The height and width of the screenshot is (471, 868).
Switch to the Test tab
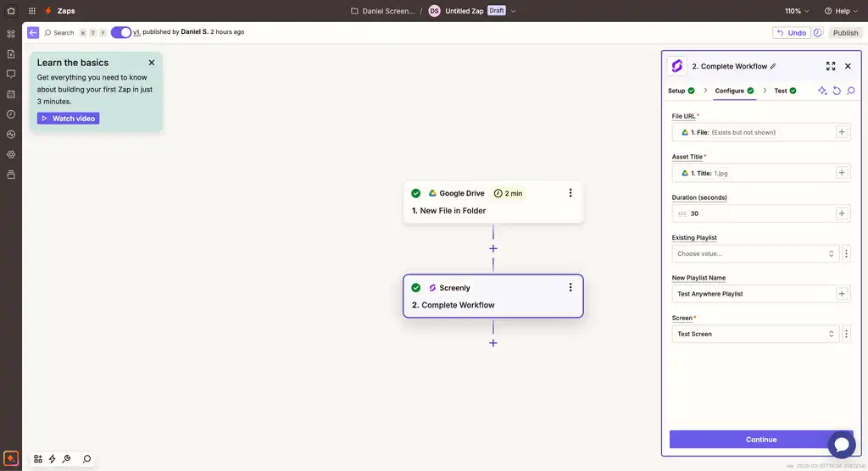tap(785, 91)
